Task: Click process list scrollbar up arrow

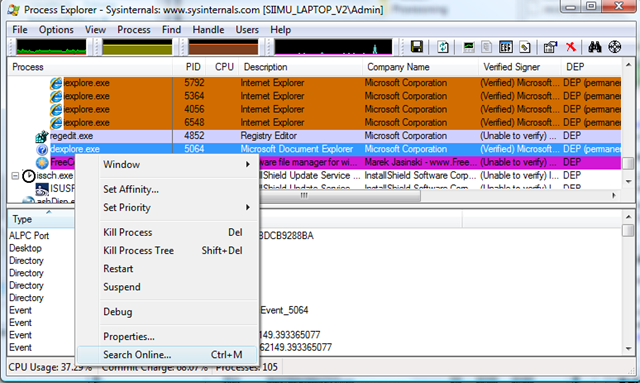Action: [x=628, y=65]
